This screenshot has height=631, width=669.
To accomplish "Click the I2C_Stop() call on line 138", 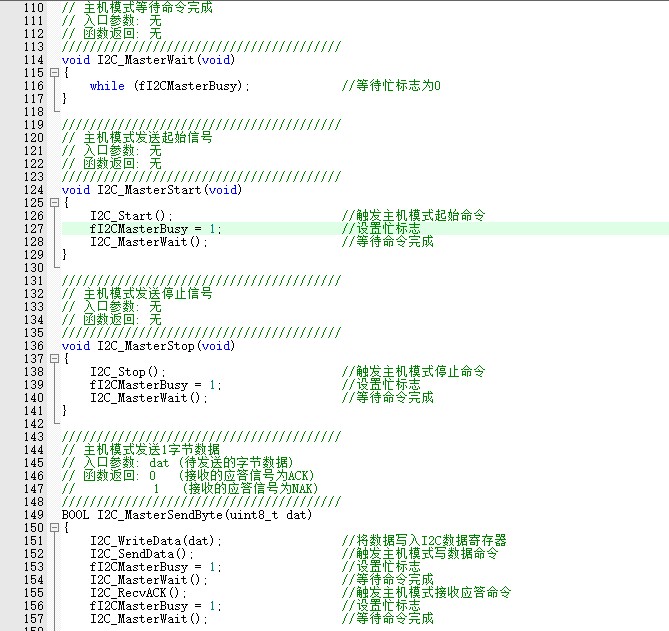I will 128,372.
